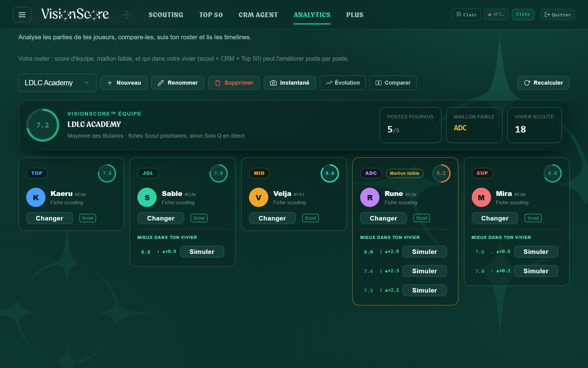Create a new roster with Nouveau
Viewport: 588px width, 368px height.
pyautogui.click(x=124, y=83)
